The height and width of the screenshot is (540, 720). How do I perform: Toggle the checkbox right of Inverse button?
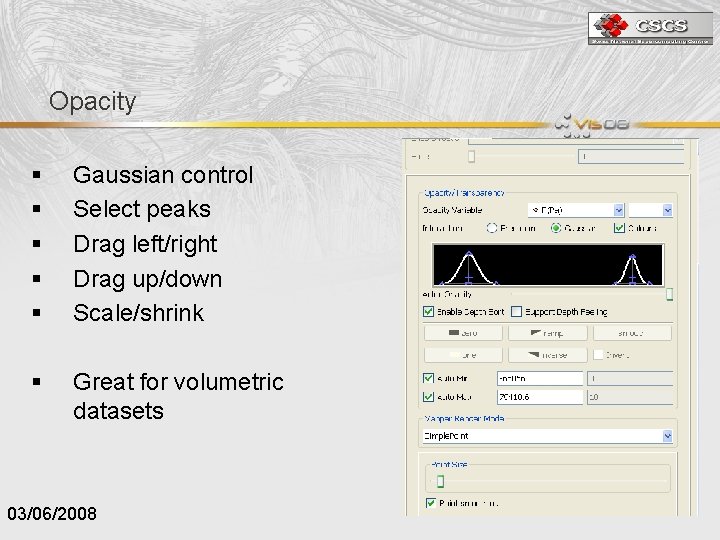point(598,355)
